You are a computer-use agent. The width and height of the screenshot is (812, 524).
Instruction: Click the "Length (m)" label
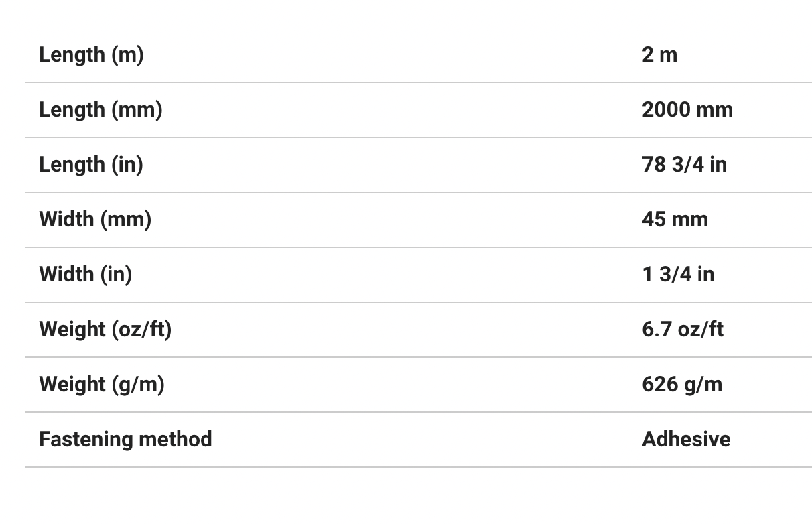pos(91,54)
